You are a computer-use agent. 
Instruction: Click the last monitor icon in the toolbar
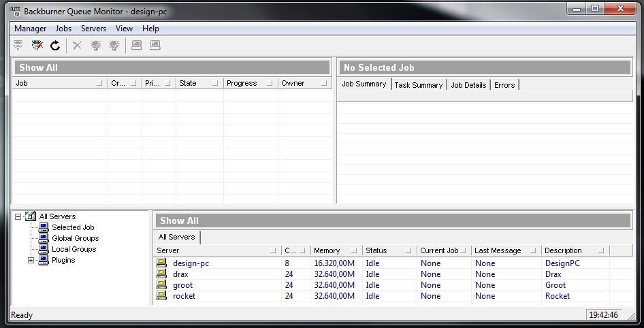155,45
